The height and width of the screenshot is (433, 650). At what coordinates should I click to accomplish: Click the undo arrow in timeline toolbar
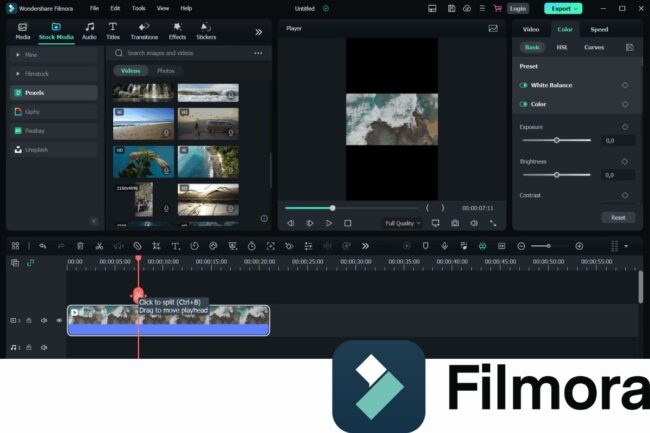[42, 246]
